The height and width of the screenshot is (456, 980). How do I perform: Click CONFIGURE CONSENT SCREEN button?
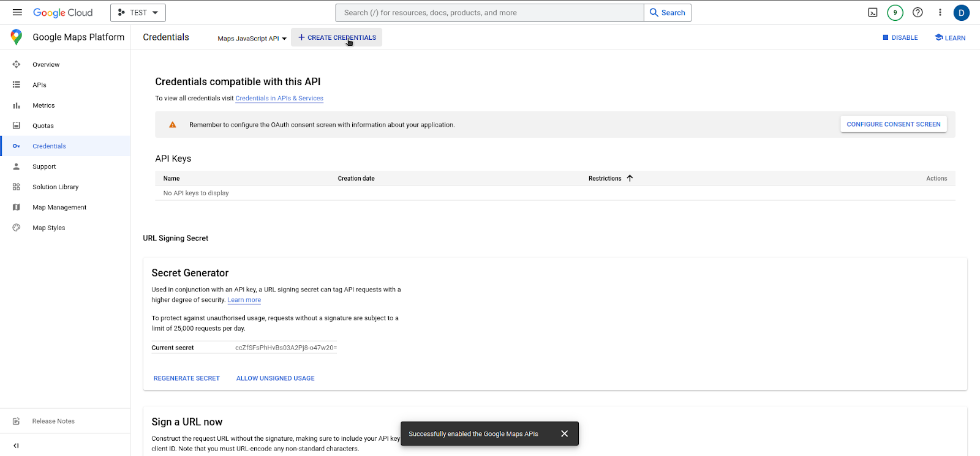(x=894, y=124)
